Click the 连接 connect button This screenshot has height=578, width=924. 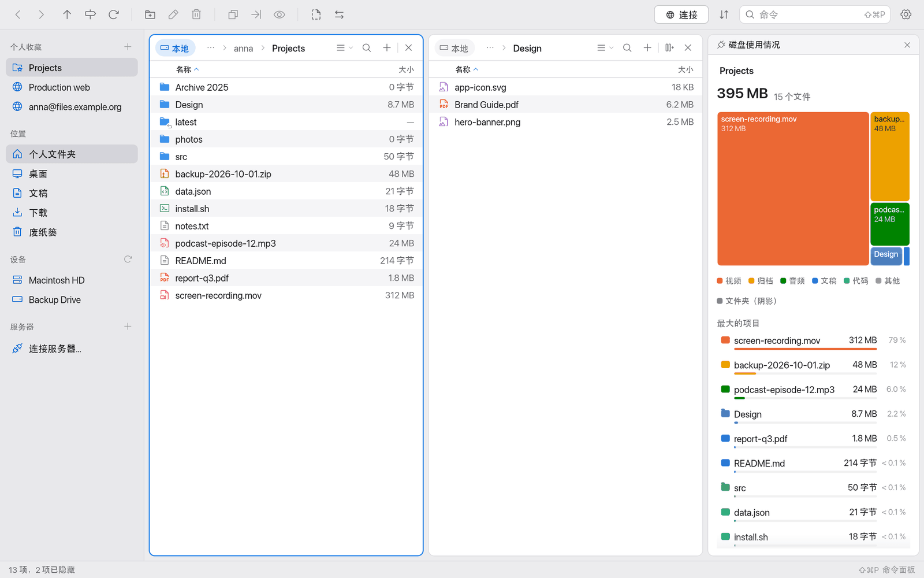point(681,14)
